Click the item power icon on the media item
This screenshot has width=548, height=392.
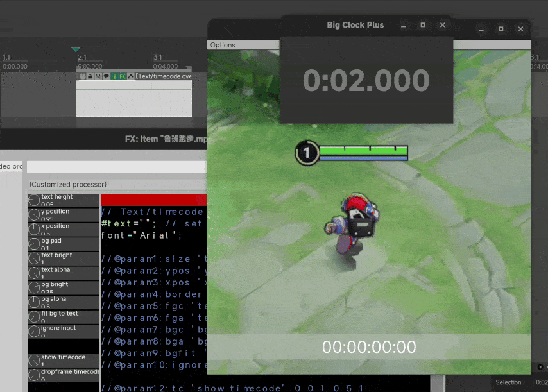(83, 76)
